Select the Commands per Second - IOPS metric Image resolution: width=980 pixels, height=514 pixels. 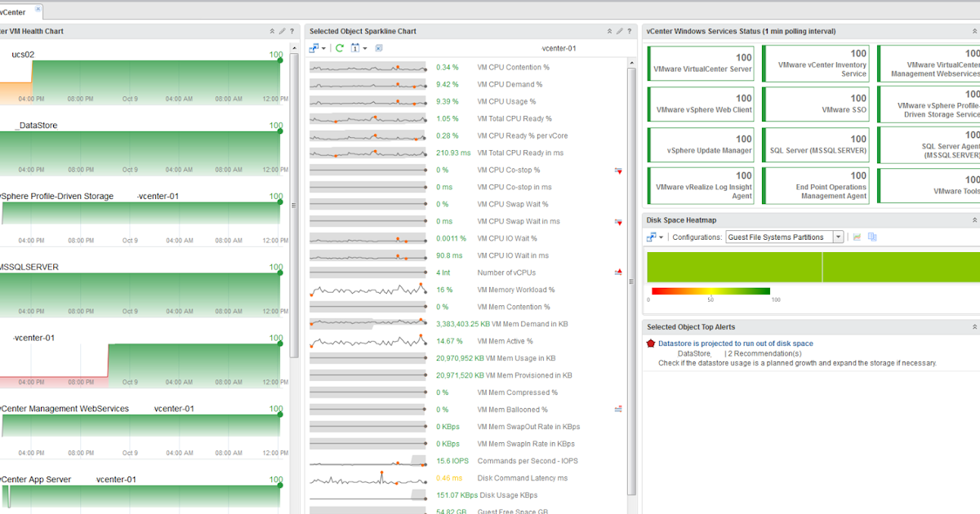528,461
